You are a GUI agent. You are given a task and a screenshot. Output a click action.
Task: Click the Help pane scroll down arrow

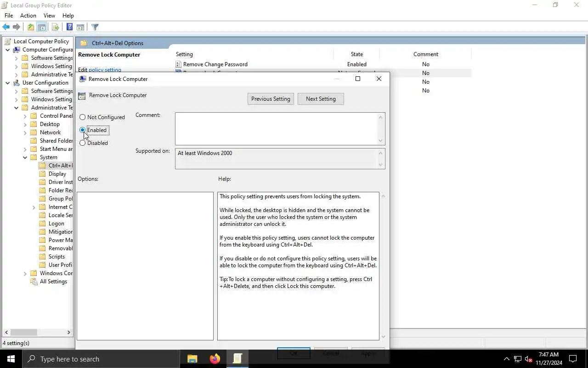coord(383,337)
